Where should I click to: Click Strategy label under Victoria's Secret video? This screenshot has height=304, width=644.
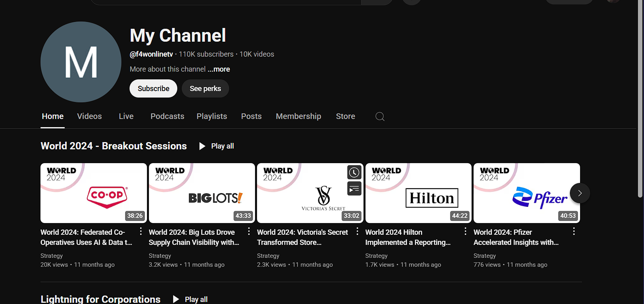pos(268,256)
